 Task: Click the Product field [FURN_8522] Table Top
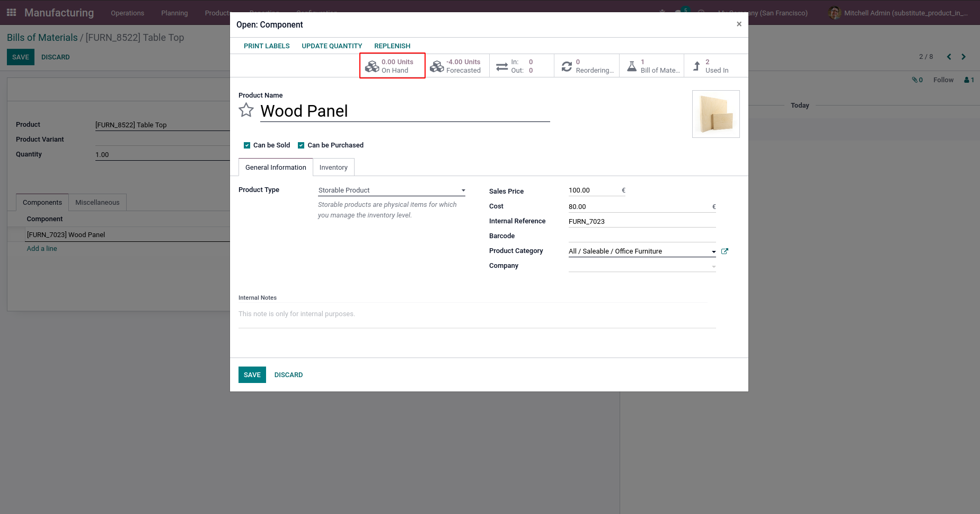pyautogui.click(x=162, y=125)
